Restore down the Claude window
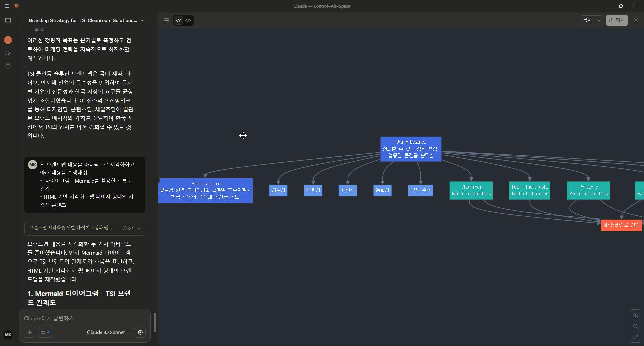Viewport: 644px width, 346px height. [x=621, y=6]
